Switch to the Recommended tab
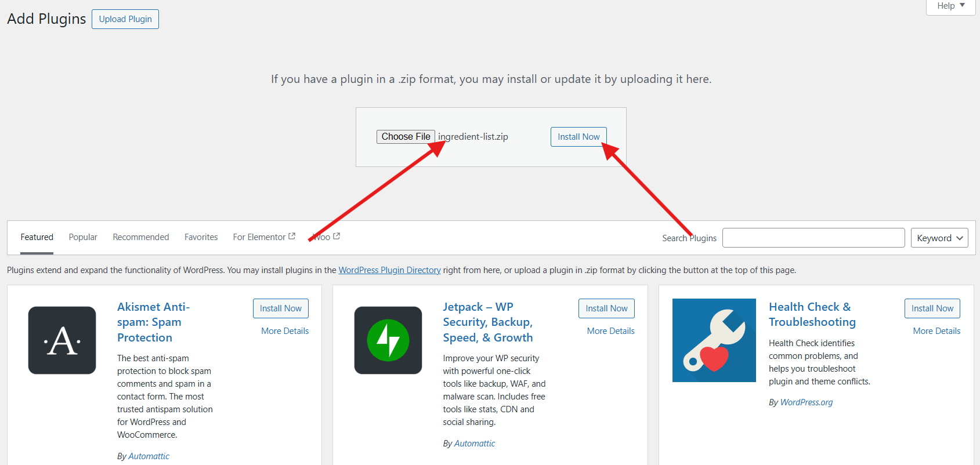Viewport: 980px width, 465px height. click(141, 237)
